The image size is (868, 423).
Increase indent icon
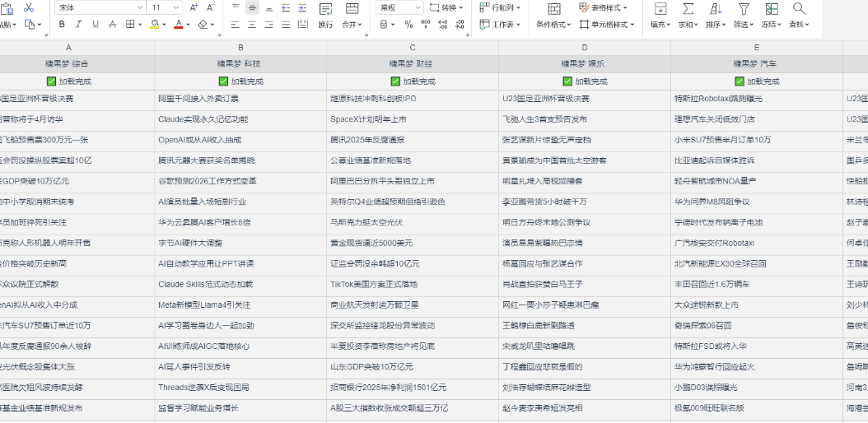coord(302,7)
